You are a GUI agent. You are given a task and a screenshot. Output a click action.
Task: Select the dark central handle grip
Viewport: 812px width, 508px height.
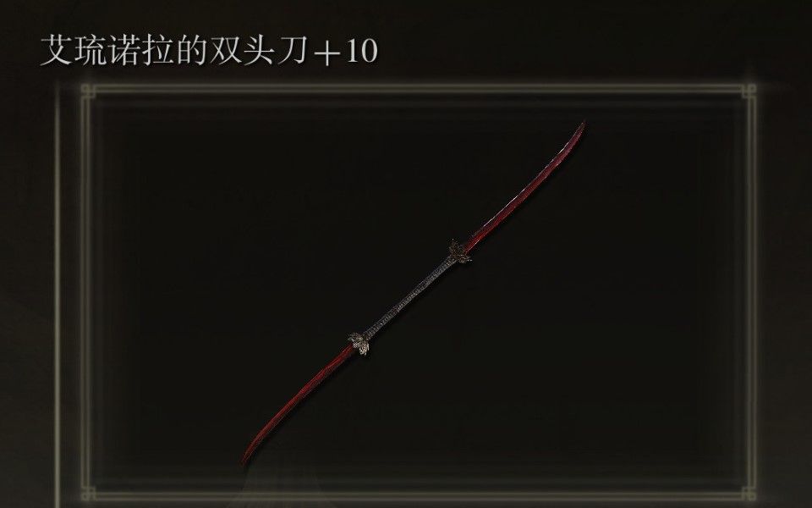[409, 298]
